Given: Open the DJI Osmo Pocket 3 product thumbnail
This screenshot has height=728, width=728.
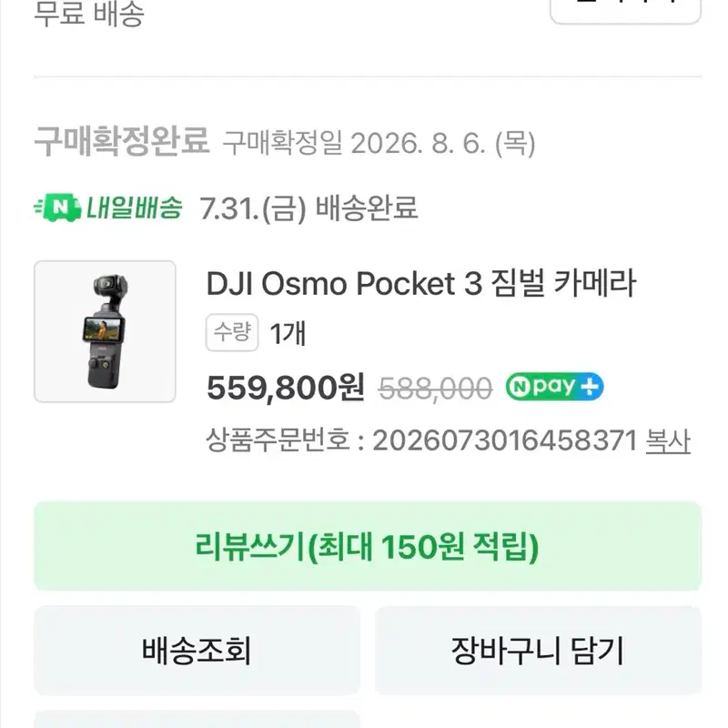Looking at the screenshot, I should coord(105,331).
